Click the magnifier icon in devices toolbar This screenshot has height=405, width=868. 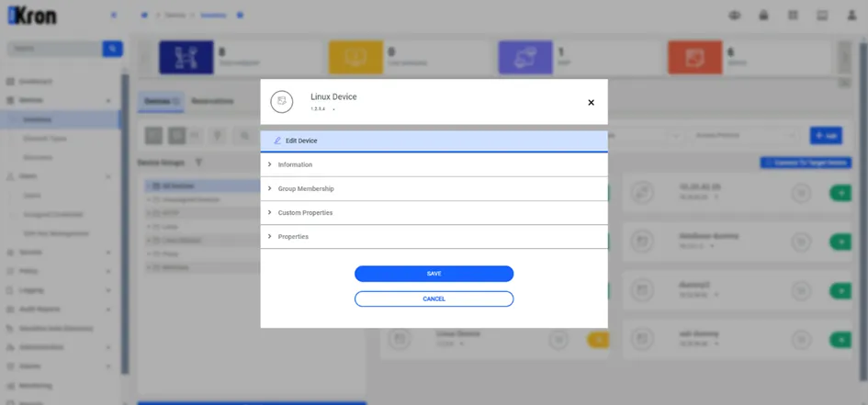[x=244, y=136]
